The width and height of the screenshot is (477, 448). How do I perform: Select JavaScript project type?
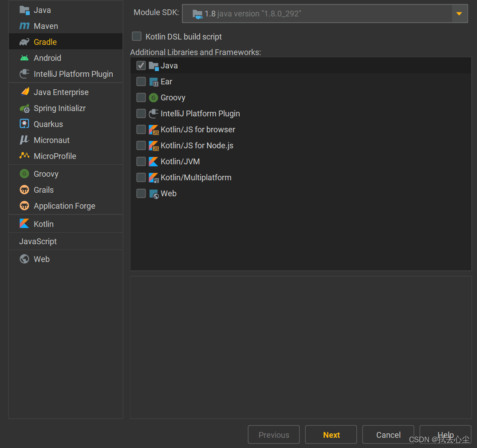66,242
